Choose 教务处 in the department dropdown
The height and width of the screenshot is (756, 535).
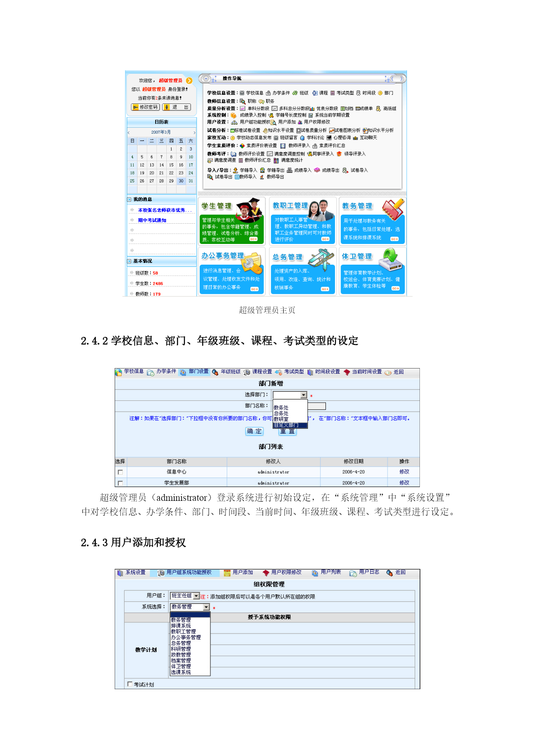tap(281, 408)
